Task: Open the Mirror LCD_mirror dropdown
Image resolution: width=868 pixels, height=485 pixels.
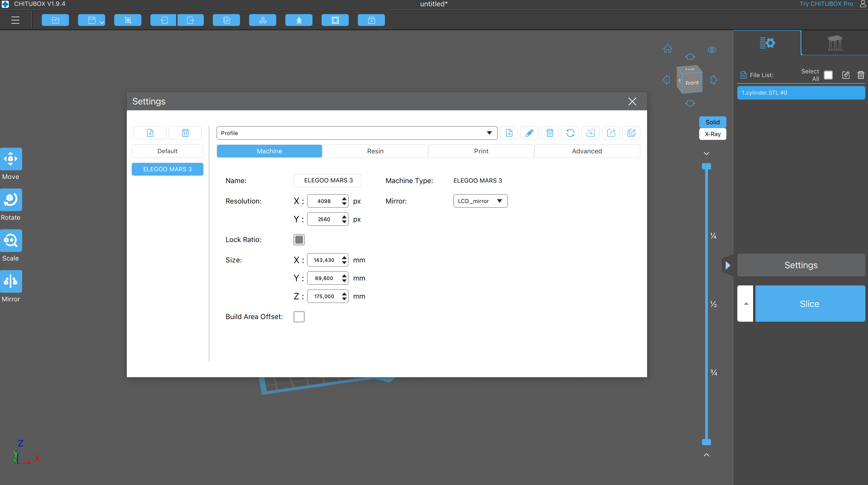Action: (x=480, y=201)
